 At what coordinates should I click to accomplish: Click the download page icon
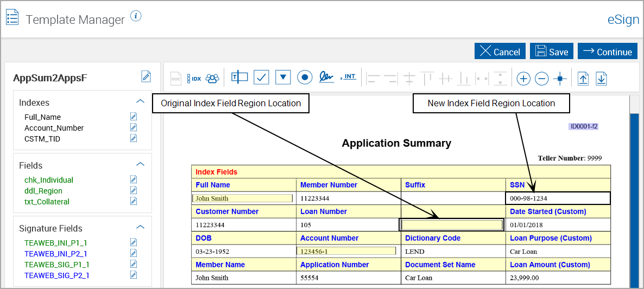[601, 78]
